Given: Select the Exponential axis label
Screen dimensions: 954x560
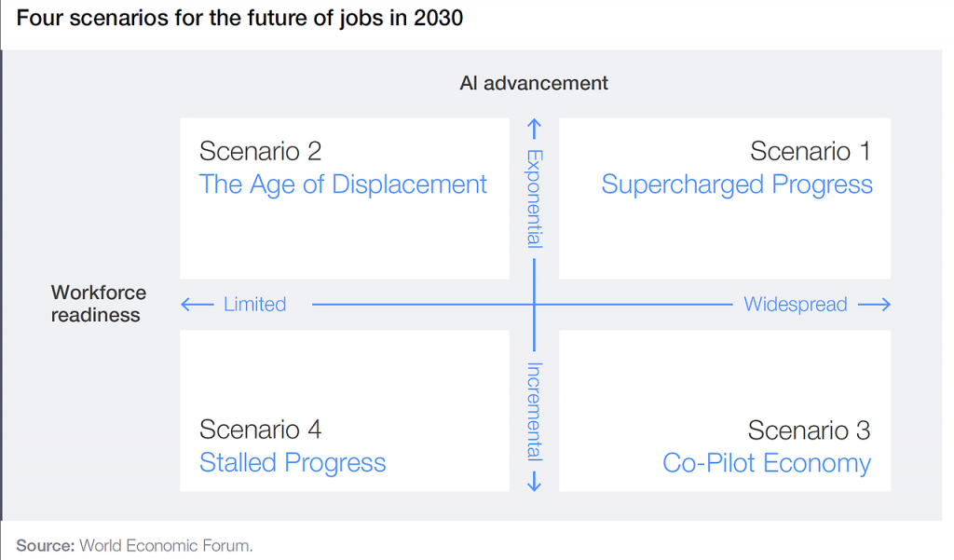Looking at the screenshot, I should tap(535, 198).
